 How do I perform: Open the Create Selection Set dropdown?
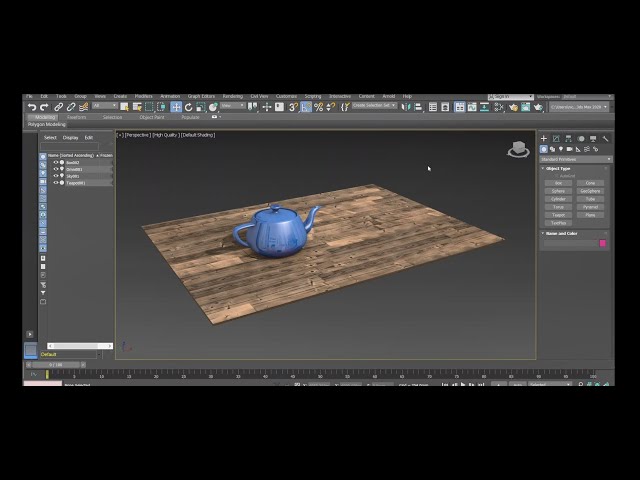tap(374, 105)
